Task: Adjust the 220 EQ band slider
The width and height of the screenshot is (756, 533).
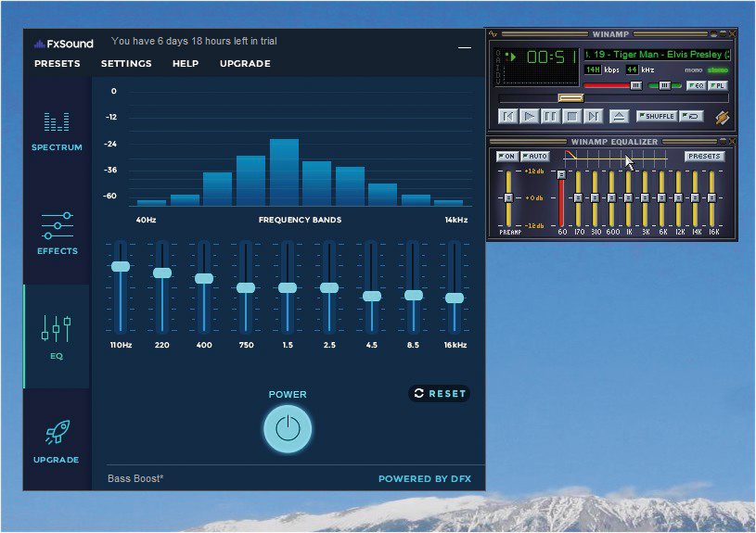Action: coord(162,273)
